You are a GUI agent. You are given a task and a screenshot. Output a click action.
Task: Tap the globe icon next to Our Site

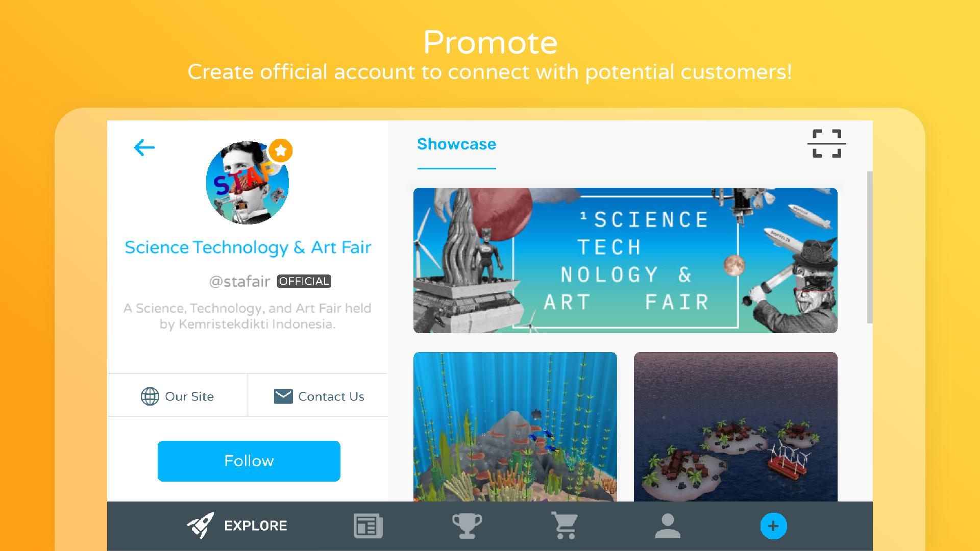click(x=150, y=396)
